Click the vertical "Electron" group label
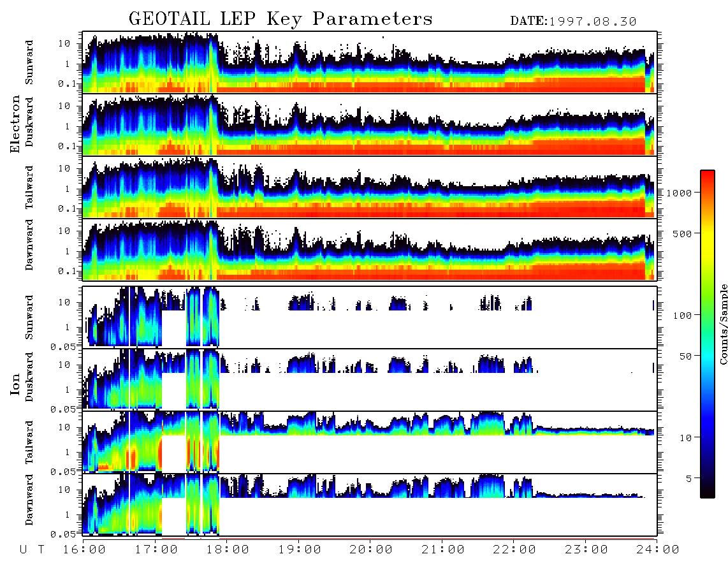The image size is (728, 561). [15, 124]
